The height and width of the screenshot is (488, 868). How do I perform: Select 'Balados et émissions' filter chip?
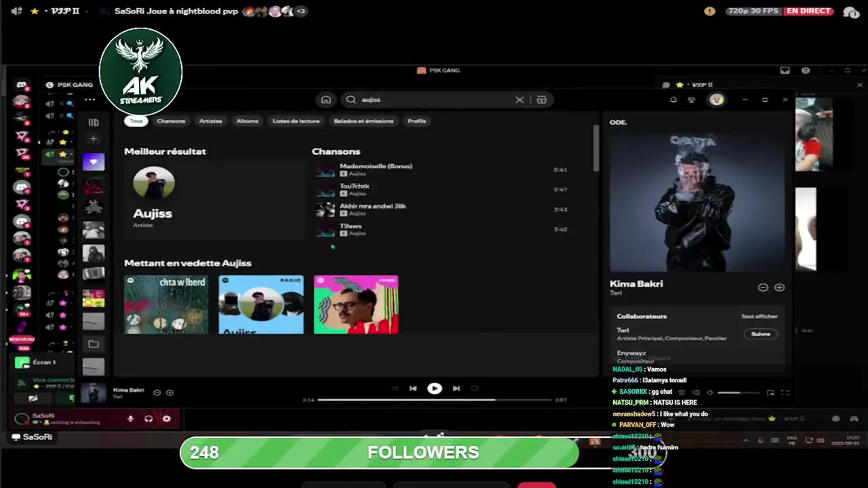pyautogui.click(x=363, y=121)
